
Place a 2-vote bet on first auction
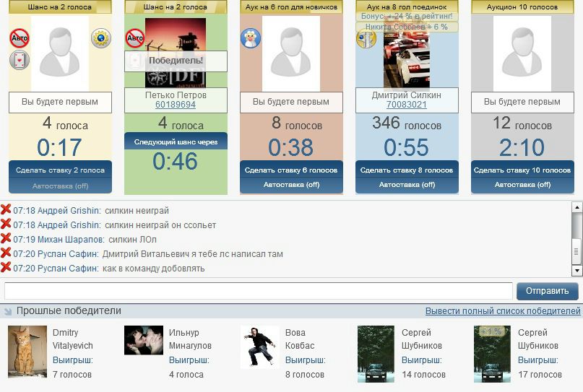click(60, 170)
